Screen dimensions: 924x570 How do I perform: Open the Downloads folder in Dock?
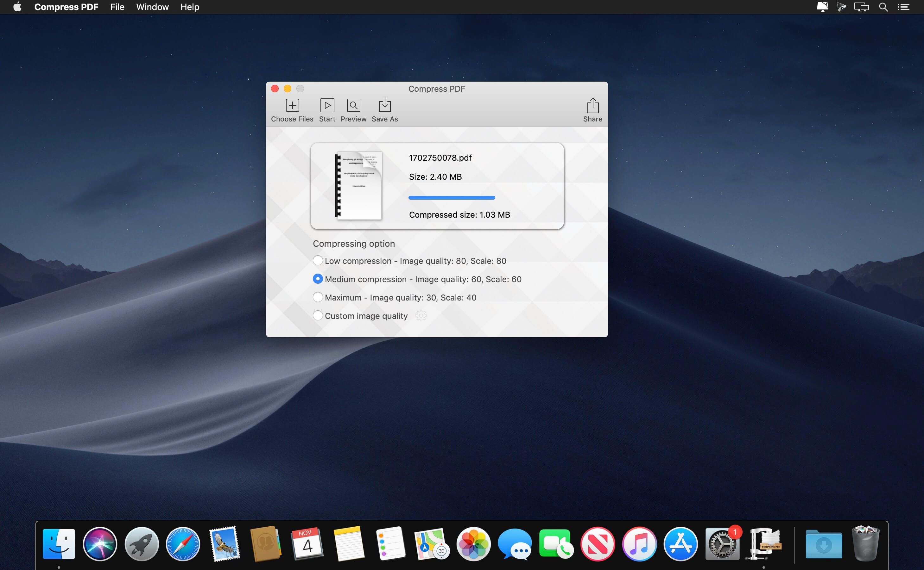[x=823, y=544]
